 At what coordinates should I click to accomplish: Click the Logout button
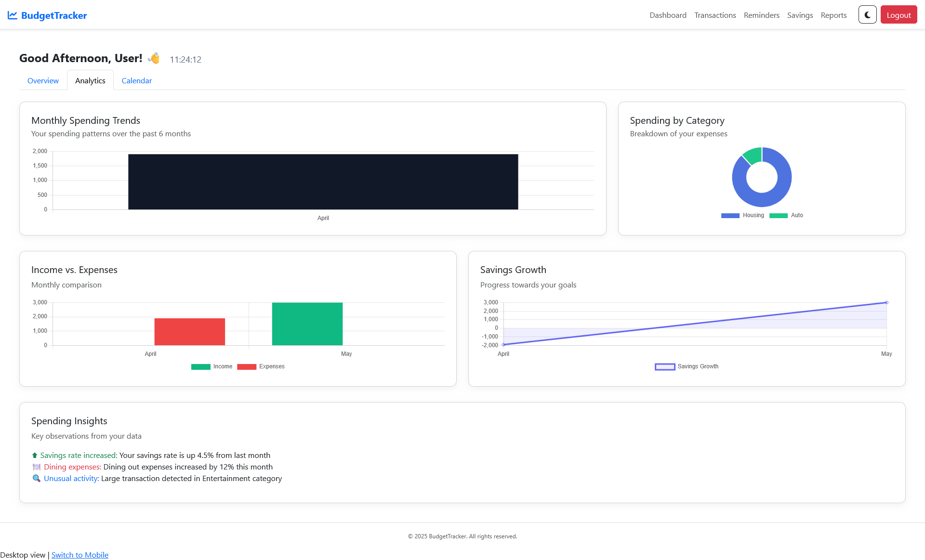[898, 14]
